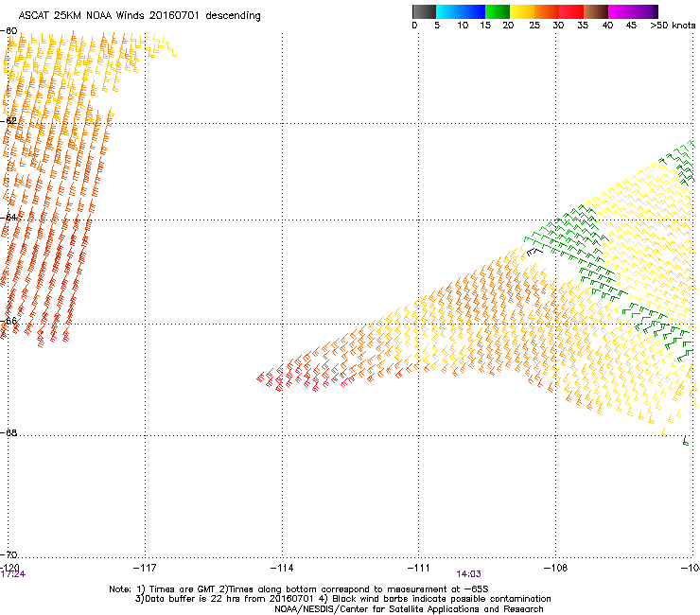700x615 pixels.
Task: Click the -66 latitude label
Action: (x=9, y=321)
